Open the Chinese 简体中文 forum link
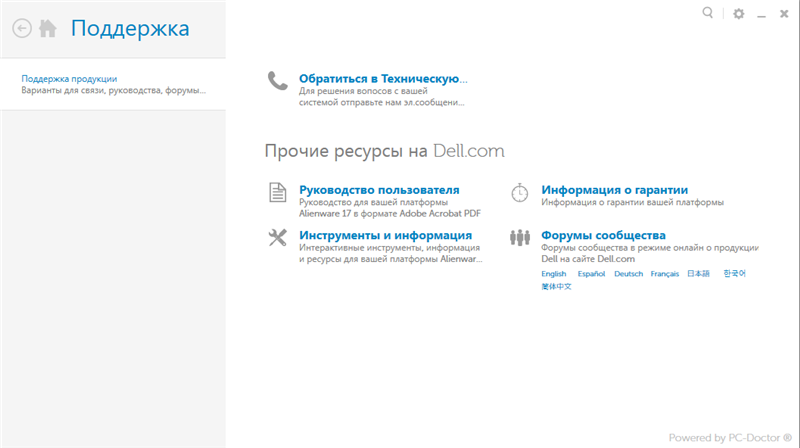 click(x=556, y=286)
